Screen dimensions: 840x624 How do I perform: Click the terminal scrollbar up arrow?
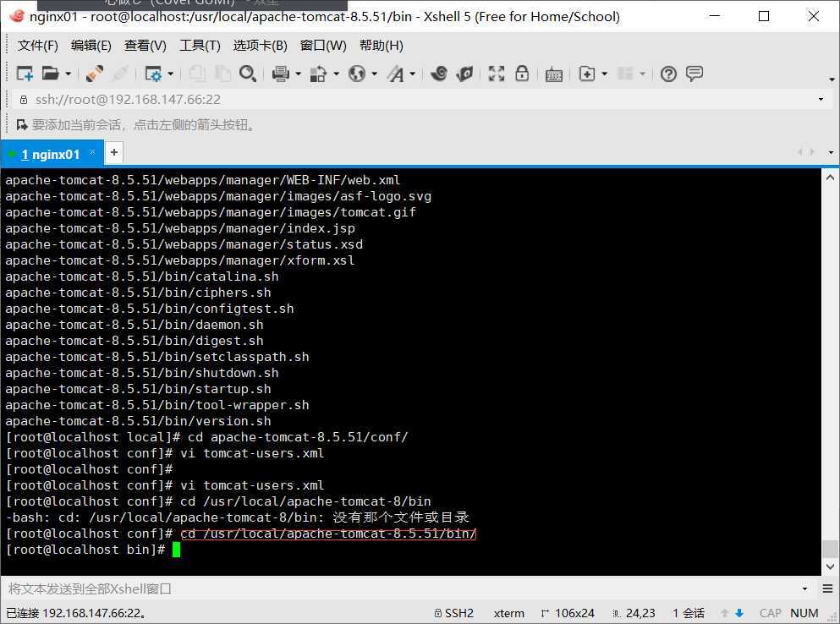830,178
